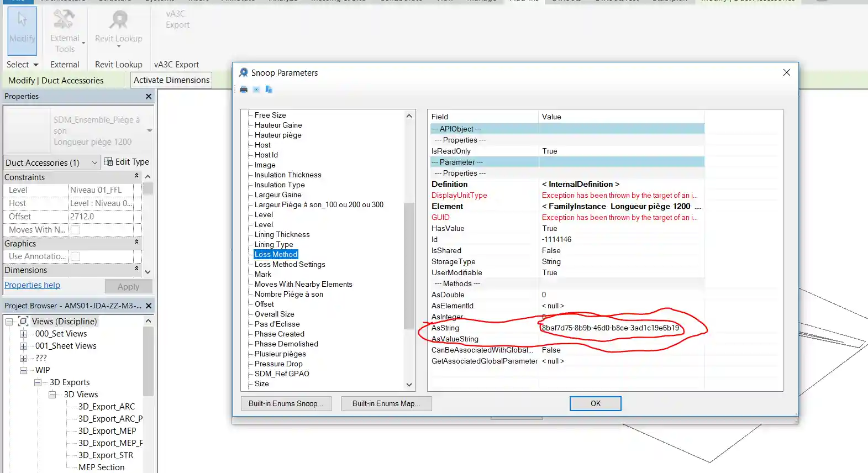The image size is (868, 473).
Task: Expand the 000_Set Views node
Action: pos(23,334)
